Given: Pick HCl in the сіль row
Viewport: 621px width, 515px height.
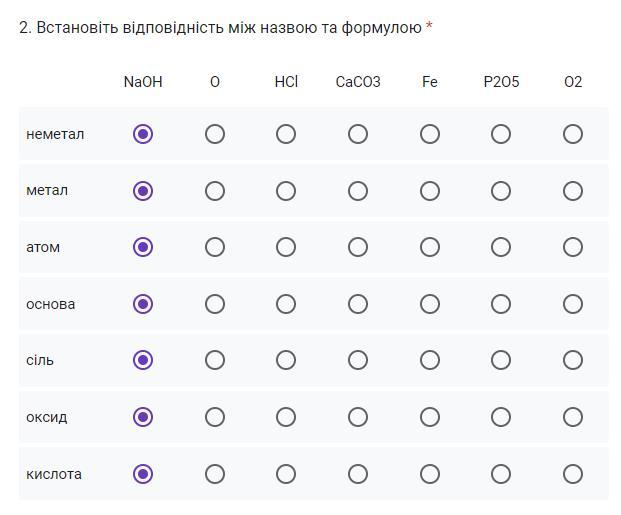Looking at the screenshot, I should (x=286, y=360).
